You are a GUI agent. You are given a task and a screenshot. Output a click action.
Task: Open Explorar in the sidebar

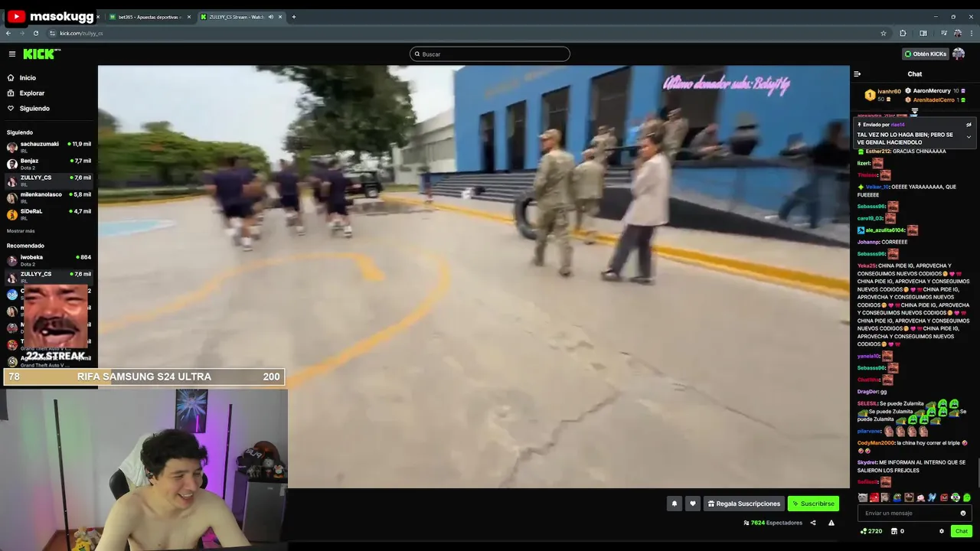click(32, 93)
